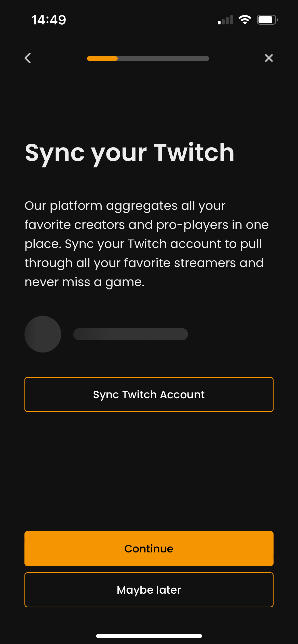Tap the gray placeholder avatar circle
Viewport: 298px width, 644px height.
coord(43,334)
